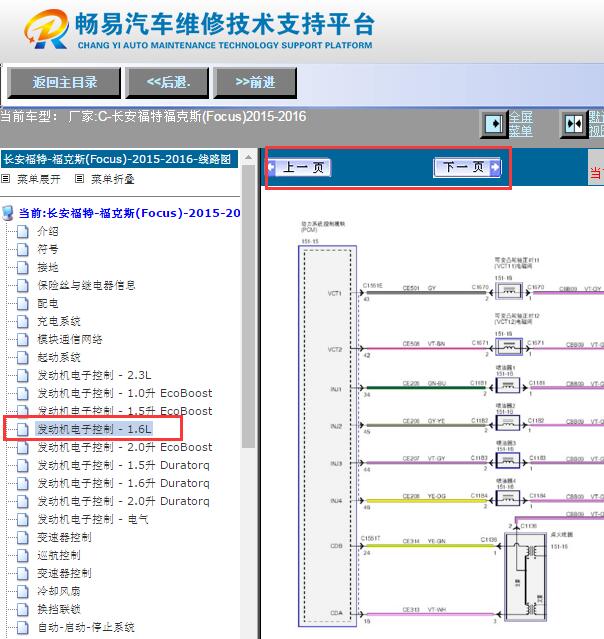The image size is (604, 639).
Task: Click page icon beside 发动机电子控制 - 2.0升 EcoBoost
Action: tap(23, 447)
